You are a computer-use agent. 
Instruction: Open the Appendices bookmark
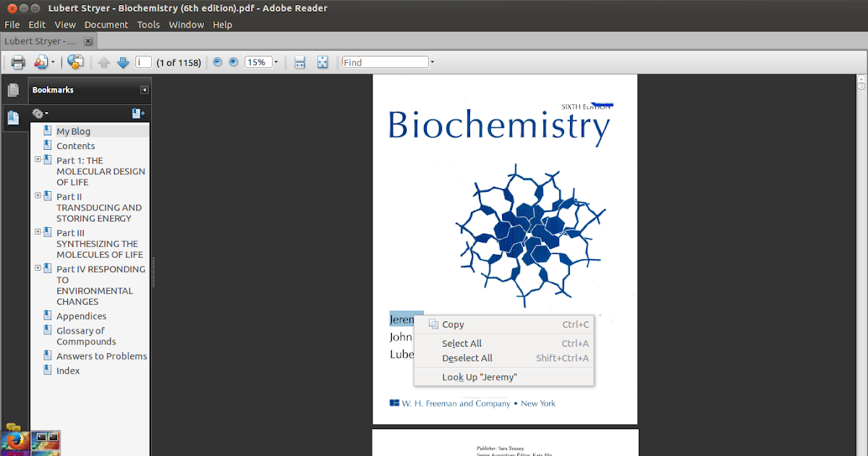point(82,316)
